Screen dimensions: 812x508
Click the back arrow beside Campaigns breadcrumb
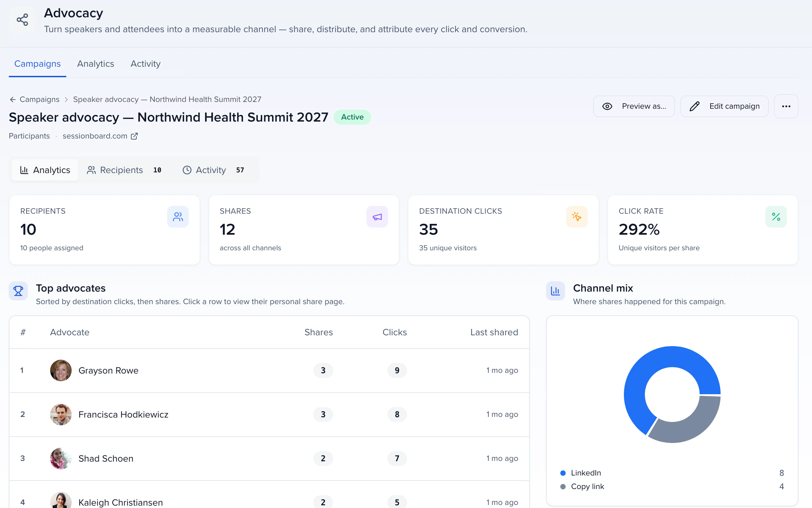[13, 100]
